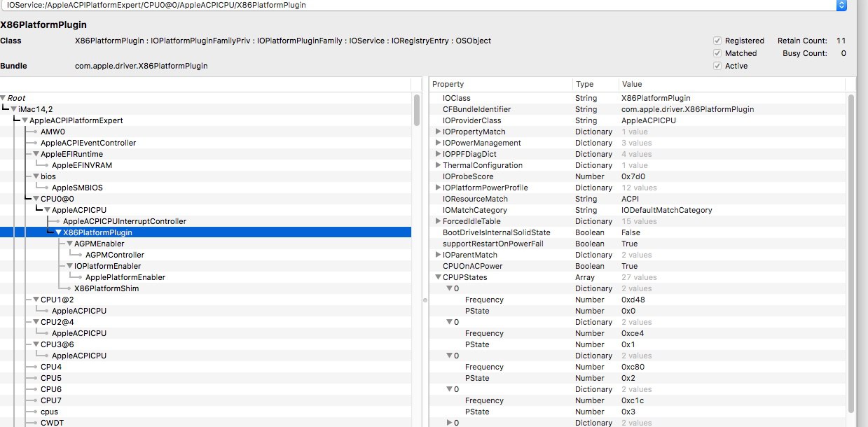This screenshot has height=427, width=868.
Task: Select the AppleACPICPUInterruptController tree item
Action: (x=125, y=221)
